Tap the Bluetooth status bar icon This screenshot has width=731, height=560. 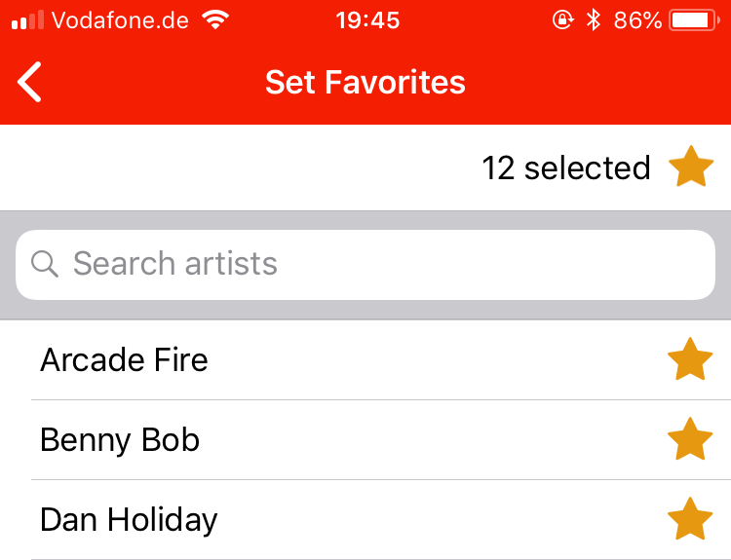tap(593, 20)
